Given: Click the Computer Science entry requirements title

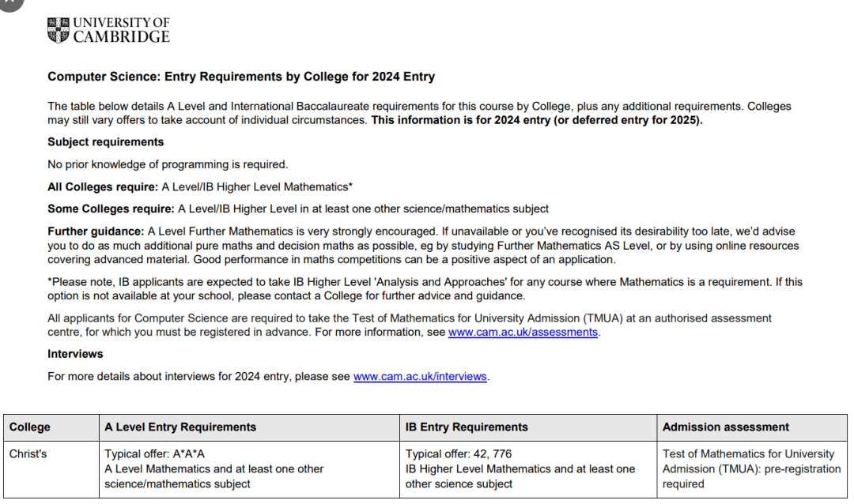Looking at the screenshot, I should click(240, 77).
